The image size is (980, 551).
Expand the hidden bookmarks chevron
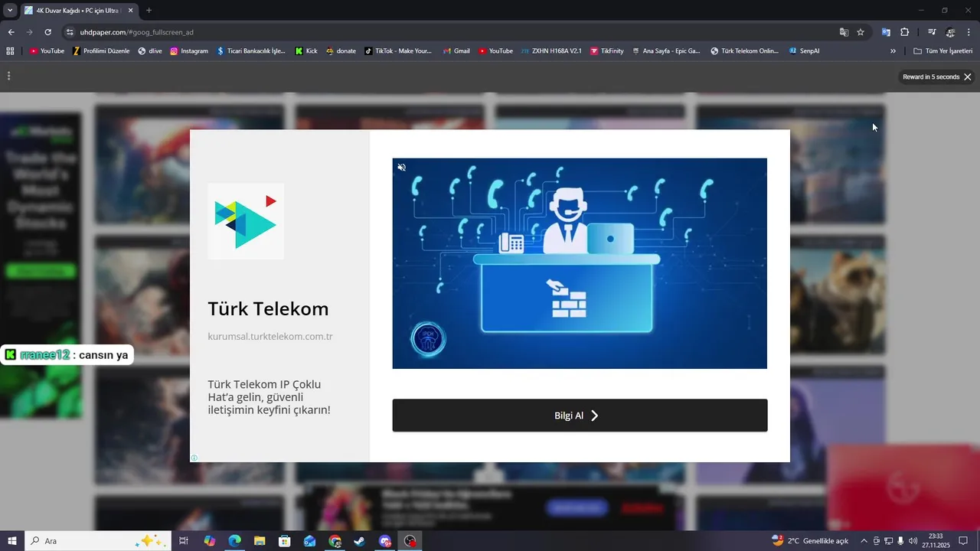tap(893, 51)
